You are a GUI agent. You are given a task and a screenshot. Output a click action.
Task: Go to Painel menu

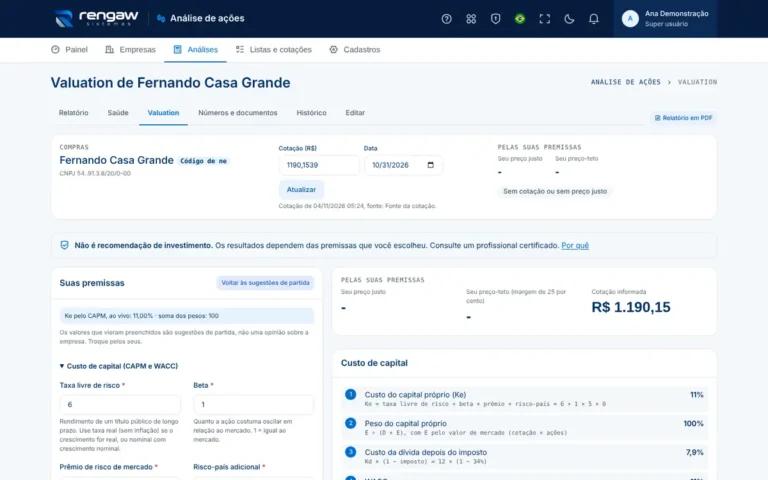pyautogui.click(x=70, y=49)
